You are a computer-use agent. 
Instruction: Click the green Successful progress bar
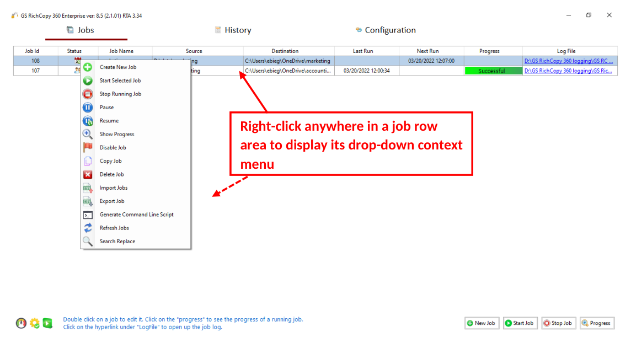tap(493, 71)
